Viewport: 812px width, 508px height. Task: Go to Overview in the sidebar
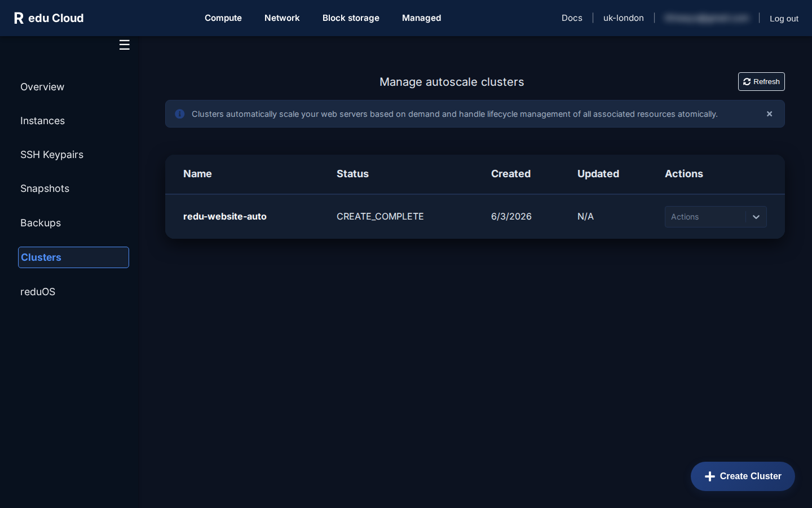pos(42,87)
